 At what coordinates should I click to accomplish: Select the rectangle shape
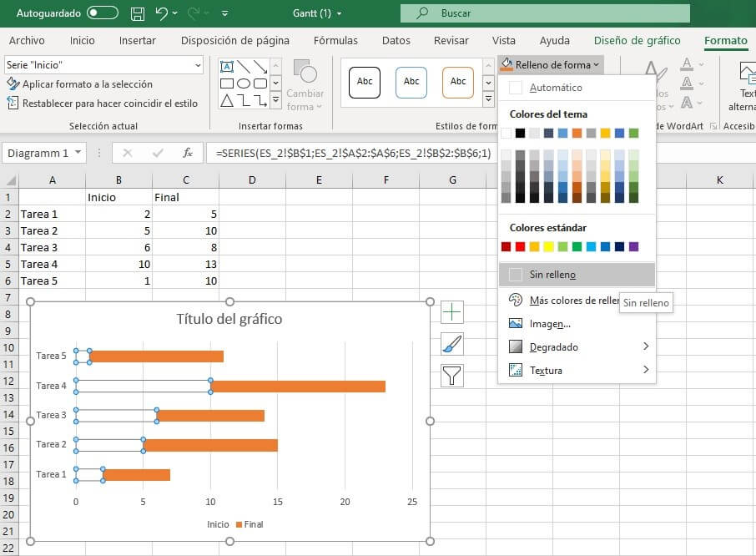point(227,83)
